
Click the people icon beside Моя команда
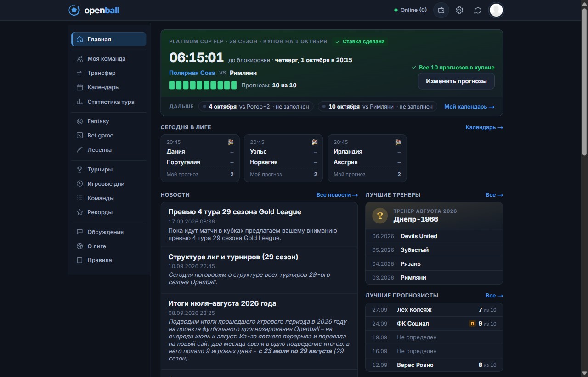coord(80,59)
